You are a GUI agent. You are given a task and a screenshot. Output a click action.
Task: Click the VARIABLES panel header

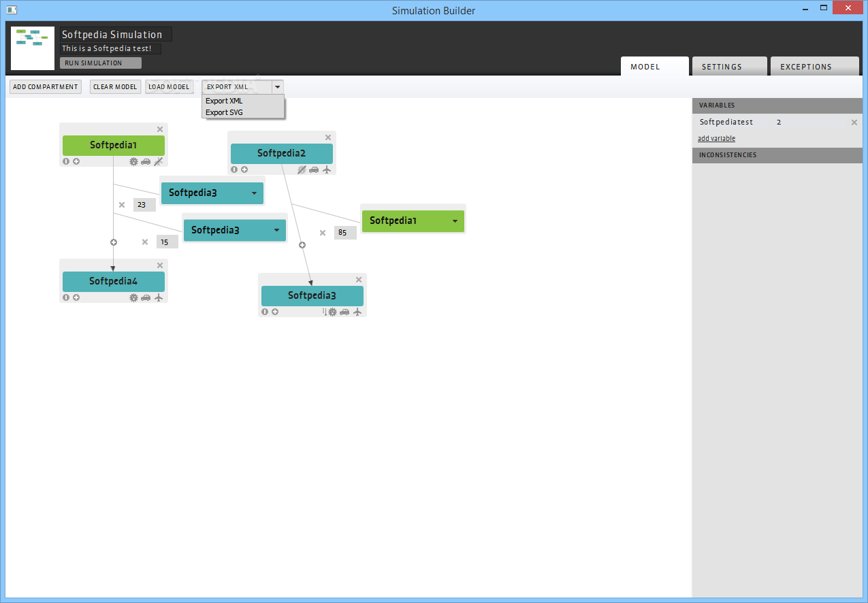(777, 105)
